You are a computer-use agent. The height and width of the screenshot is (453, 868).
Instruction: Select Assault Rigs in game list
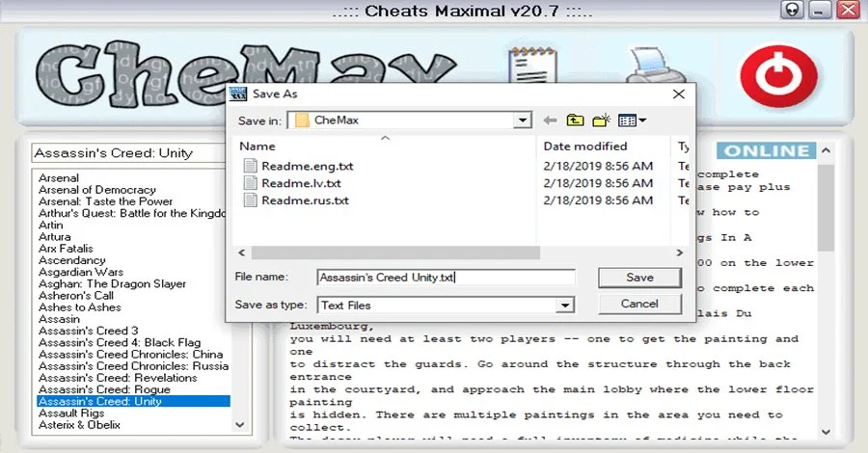(70, 413)
